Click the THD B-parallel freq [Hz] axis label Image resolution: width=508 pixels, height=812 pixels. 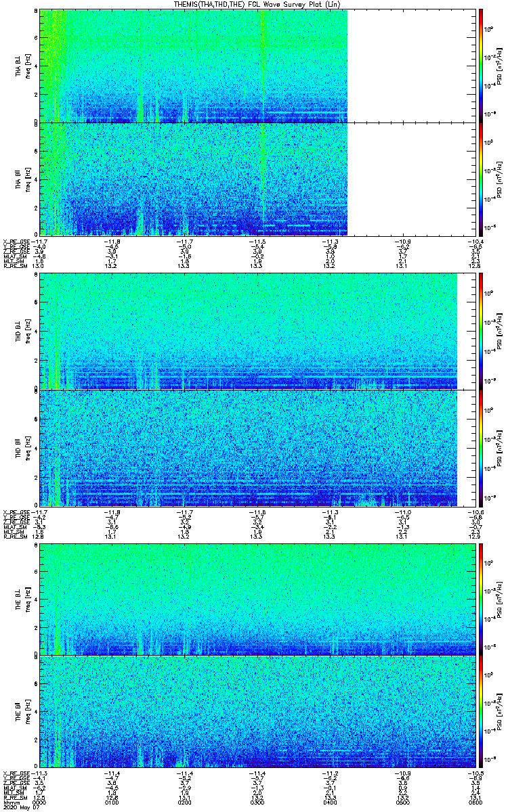point(28,447)
